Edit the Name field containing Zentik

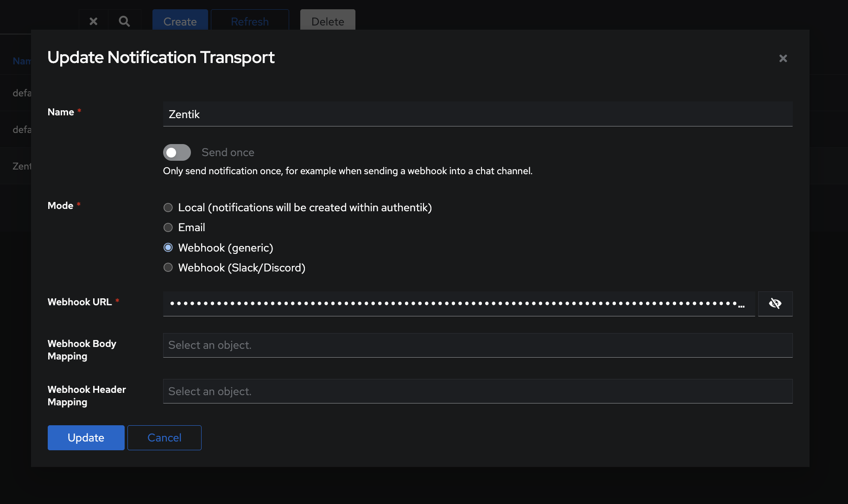point(477,114)
